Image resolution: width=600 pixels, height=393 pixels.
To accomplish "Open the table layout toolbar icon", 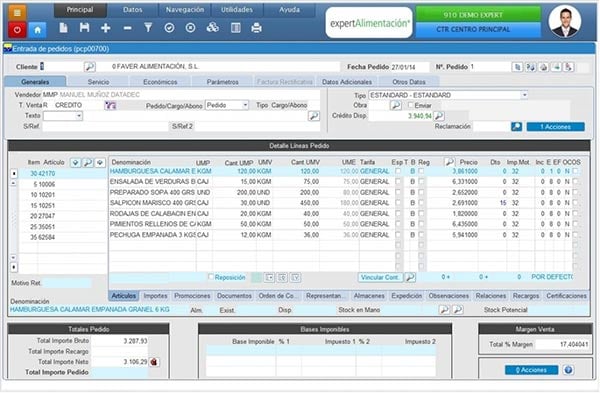I will [x=236, y=28].
